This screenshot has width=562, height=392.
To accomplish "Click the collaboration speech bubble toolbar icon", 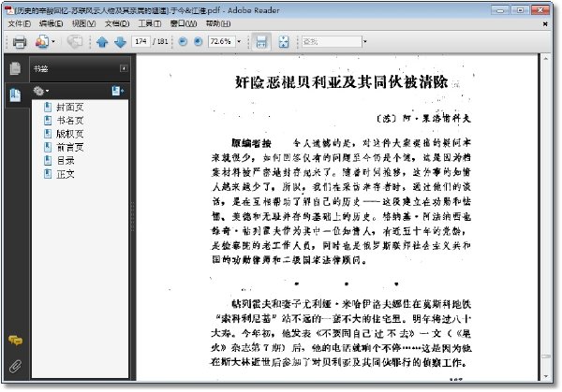I will point(75,42).
